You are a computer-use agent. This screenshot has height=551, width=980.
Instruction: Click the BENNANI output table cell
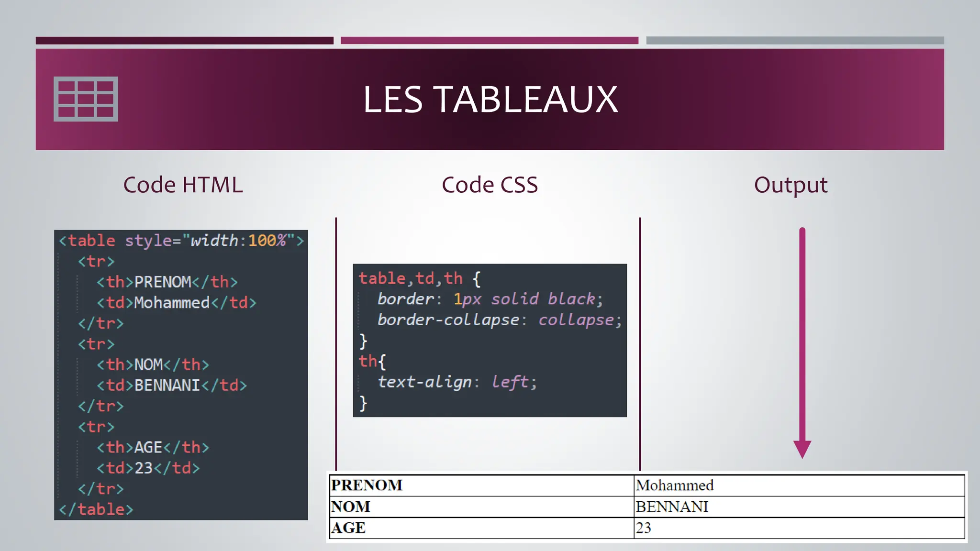(799, 507)
